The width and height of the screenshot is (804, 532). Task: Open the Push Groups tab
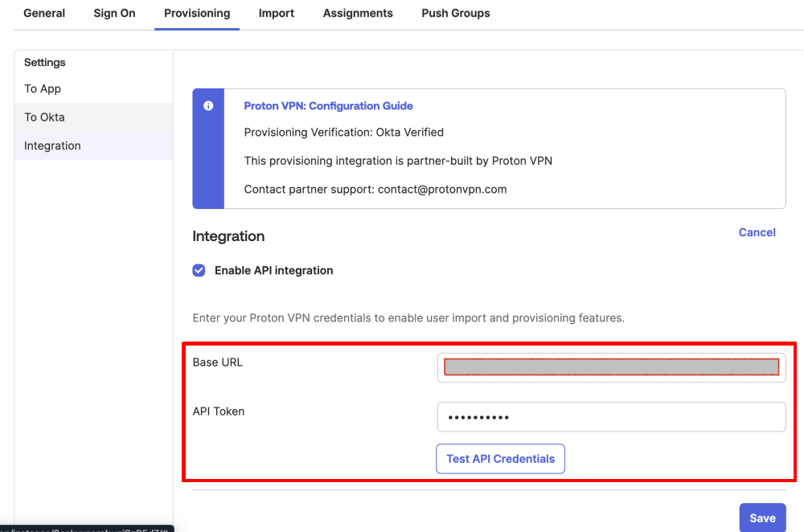[x=455, y=14]
